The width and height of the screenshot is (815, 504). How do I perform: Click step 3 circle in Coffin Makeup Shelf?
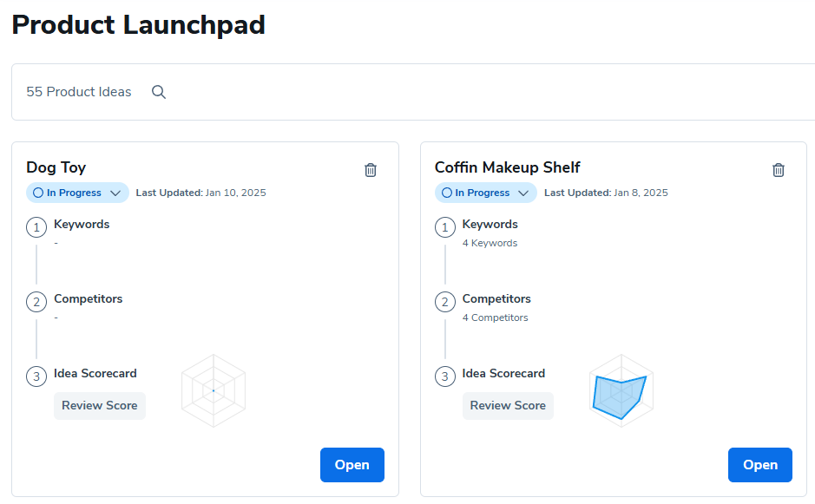pyautogui.click(x=444, y=377)
